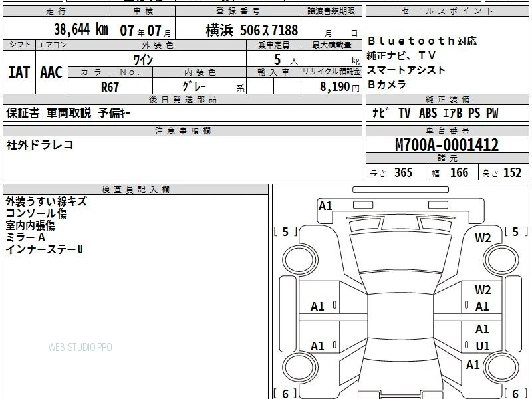Select inspector note 室内内張傷
The height and width of the screenshot is (399, 532).
tap(30, 225)
